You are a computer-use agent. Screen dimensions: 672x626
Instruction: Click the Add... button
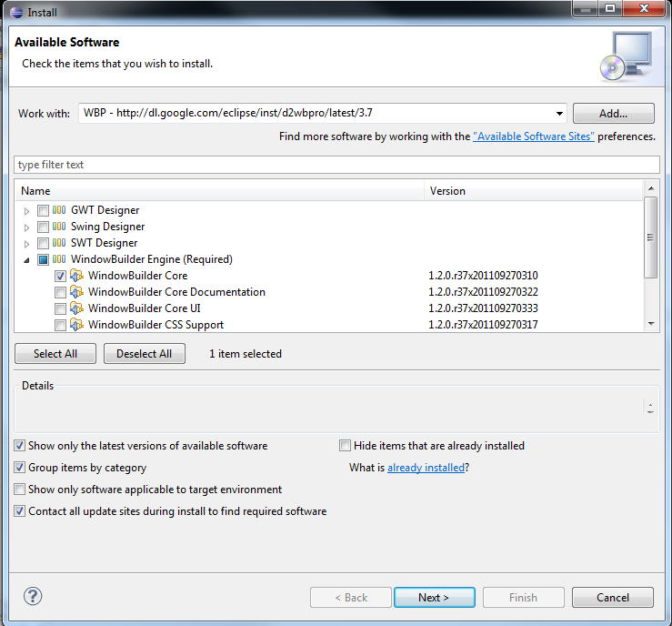(613, 114)
